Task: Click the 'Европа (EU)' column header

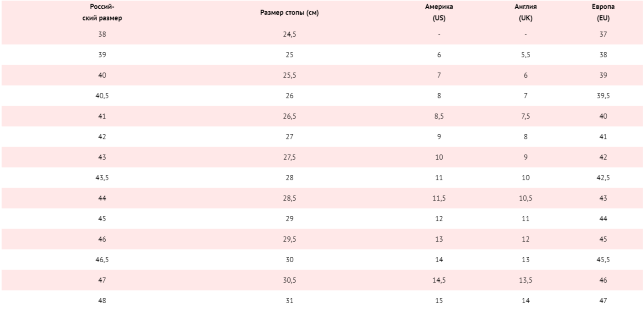Action: (603, 13)
